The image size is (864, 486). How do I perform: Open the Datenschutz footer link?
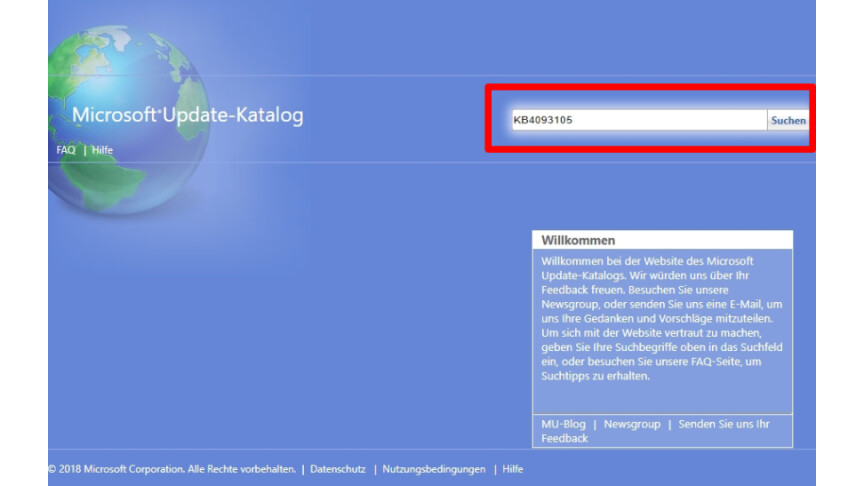(x=338, y=469)
